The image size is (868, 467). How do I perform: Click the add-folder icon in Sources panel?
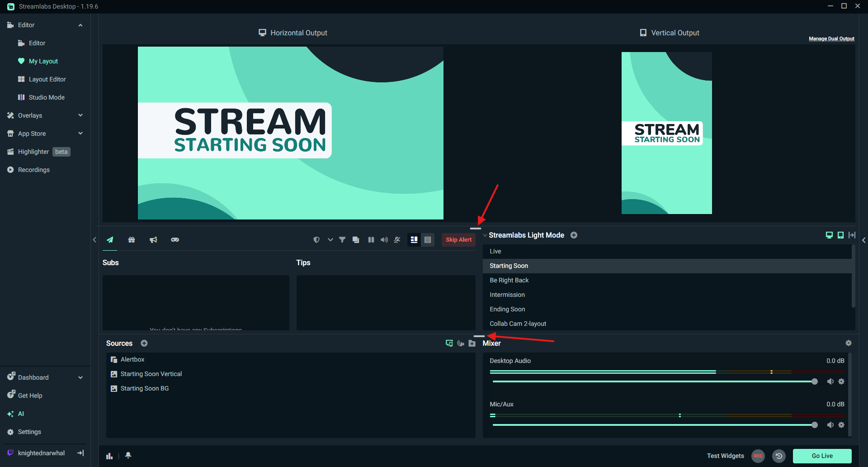point(472,343)
